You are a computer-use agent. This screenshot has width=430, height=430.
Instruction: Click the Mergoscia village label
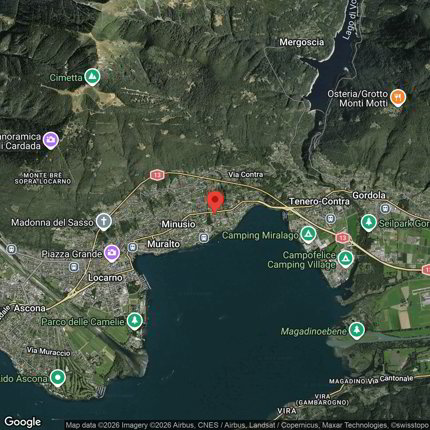[302, 42]
